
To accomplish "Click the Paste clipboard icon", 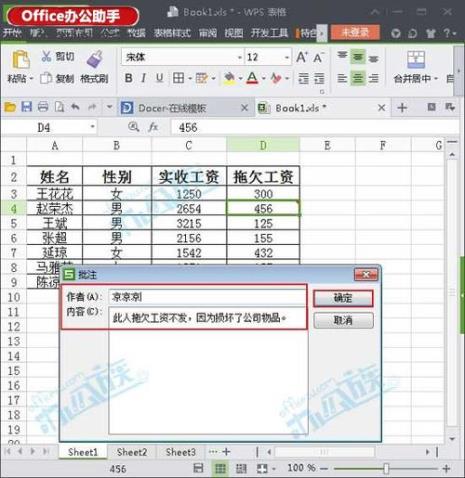I will 21,60.
